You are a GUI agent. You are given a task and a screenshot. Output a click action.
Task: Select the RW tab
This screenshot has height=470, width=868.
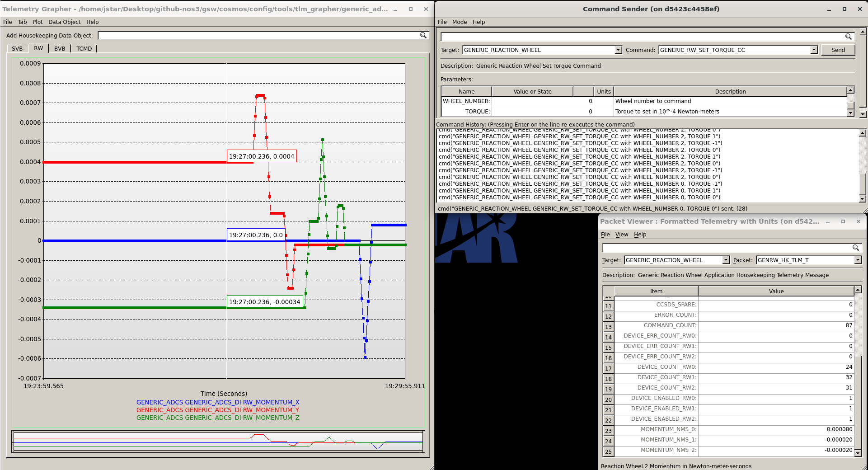[x=38, y=48]
